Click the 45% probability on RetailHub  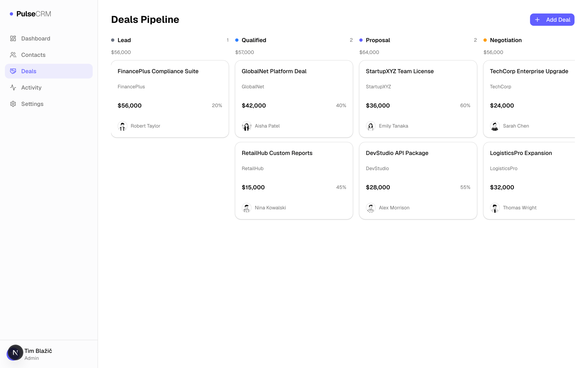(x=341, y=187)
